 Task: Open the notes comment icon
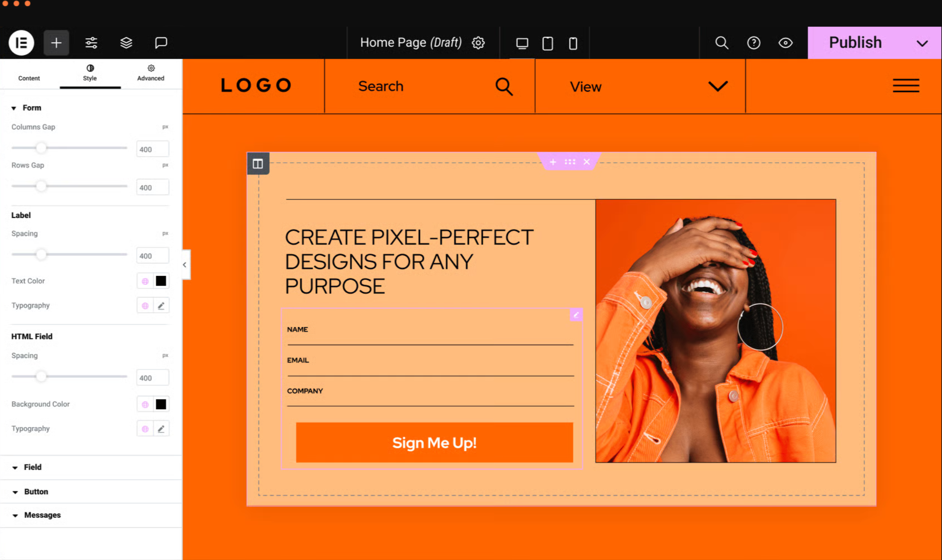(x=161, y=43)
